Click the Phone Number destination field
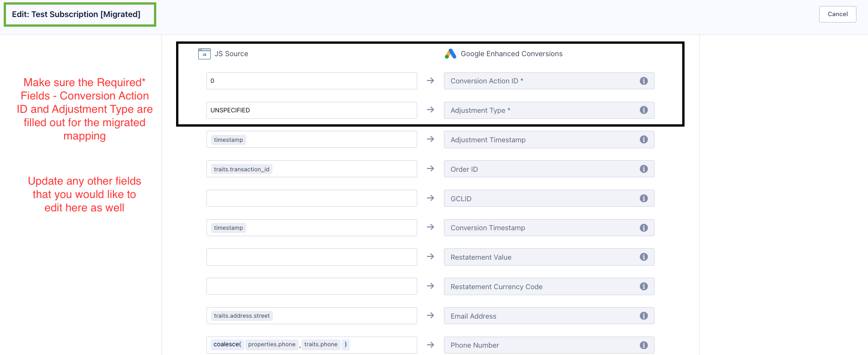 pos(549,345)
